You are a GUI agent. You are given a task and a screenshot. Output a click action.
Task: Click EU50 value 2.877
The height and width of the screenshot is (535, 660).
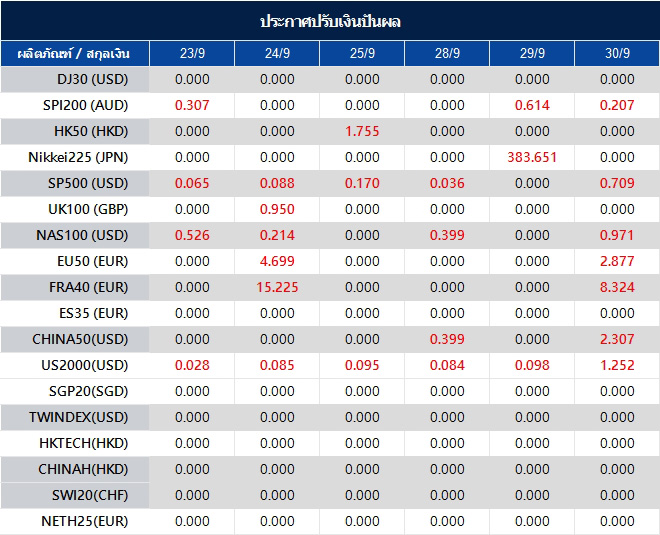(617, 261)
